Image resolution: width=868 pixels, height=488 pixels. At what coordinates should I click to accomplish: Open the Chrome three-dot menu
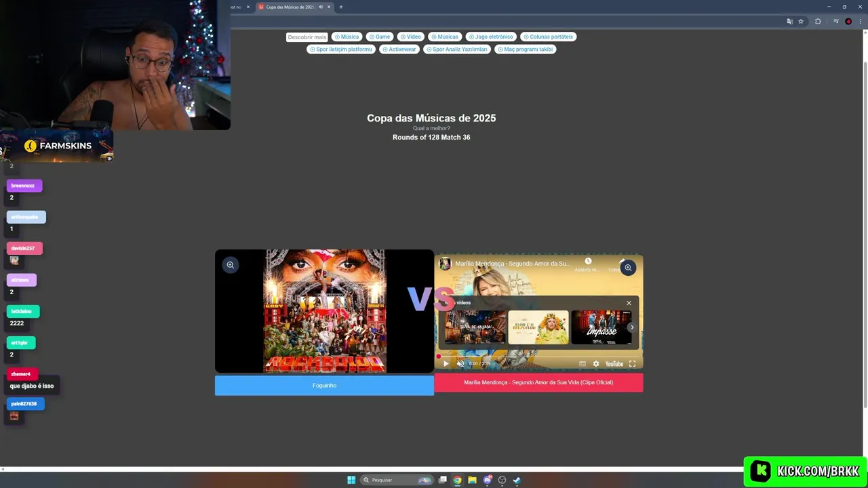(x=860, y=21)
